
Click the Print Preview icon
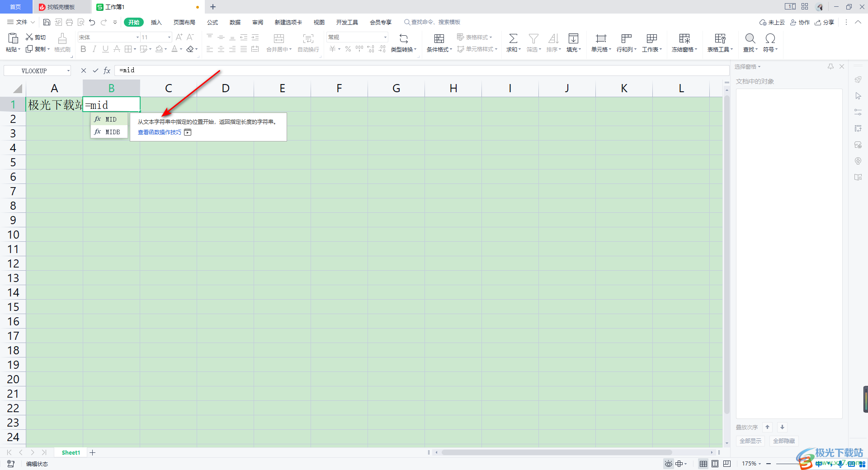[x=81, y=22]
